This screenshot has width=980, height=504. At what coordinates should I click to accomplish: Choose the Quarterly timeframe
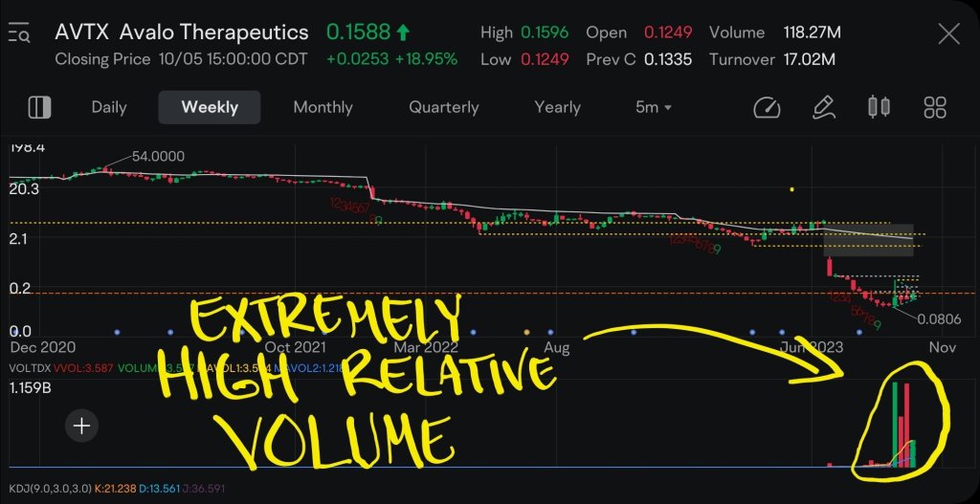pos(444,107)
